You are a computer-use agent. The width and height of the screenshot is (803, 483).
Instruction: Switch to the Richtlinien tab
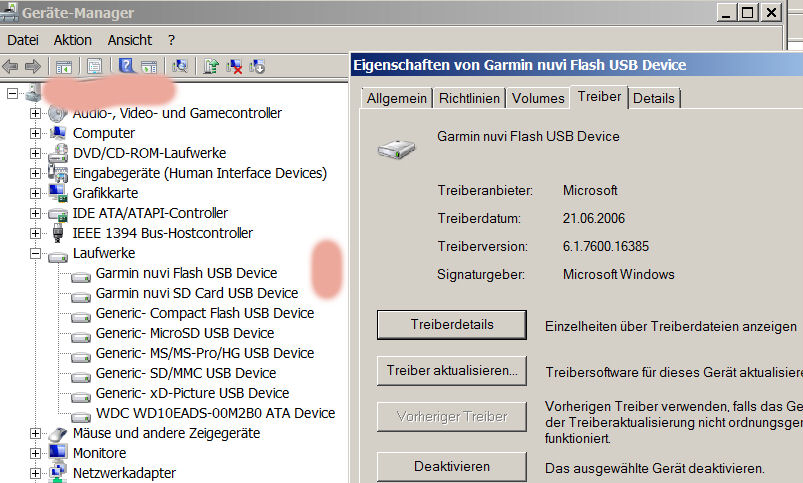(x=469, y=98)
